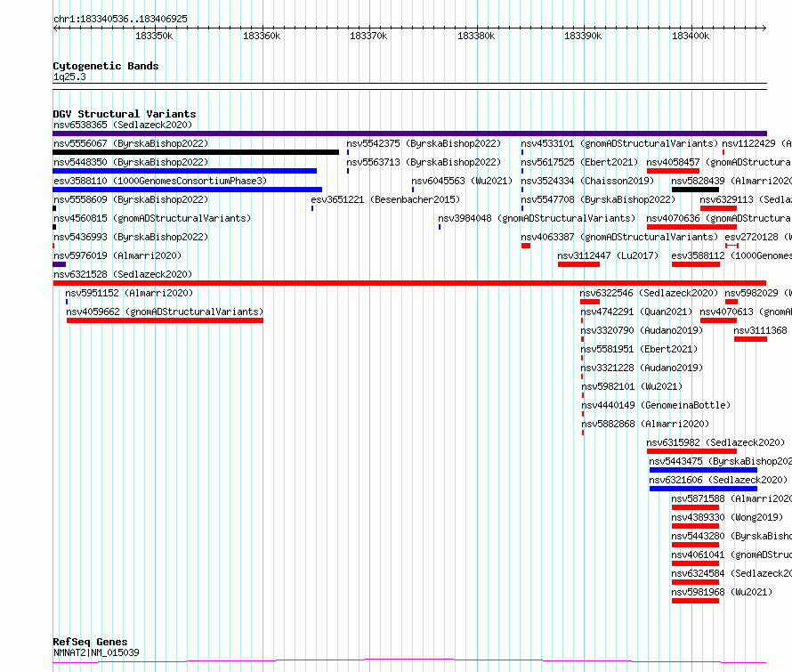This screenshot has height=672, width=792.
Task: Select nsv5436993 (ByrskaBishop2022) label
Action: click(131, 237)
